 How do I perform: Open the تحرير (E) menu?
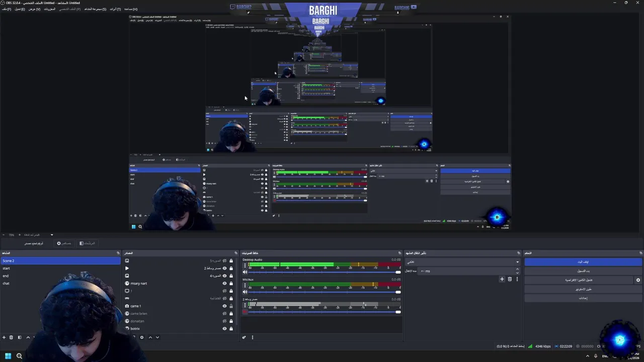click(20, 9)
